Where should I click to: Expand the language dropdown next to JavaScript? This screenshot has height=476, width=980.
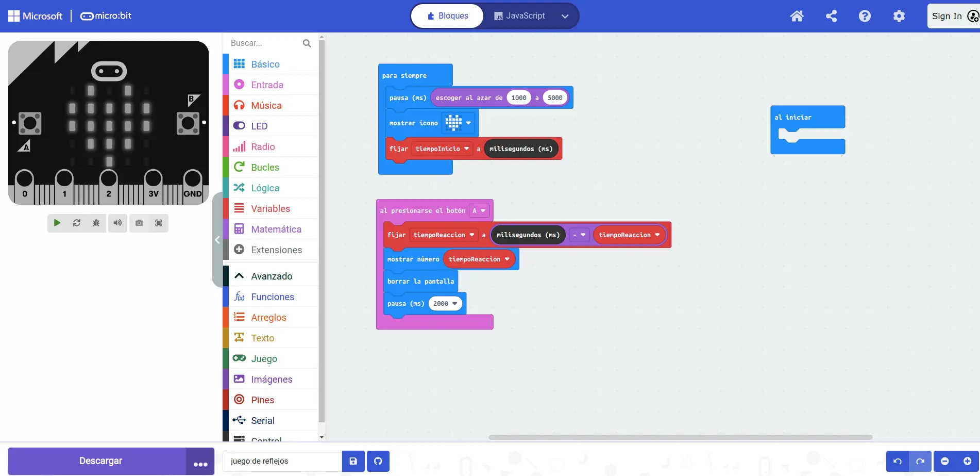coord(565,16)
